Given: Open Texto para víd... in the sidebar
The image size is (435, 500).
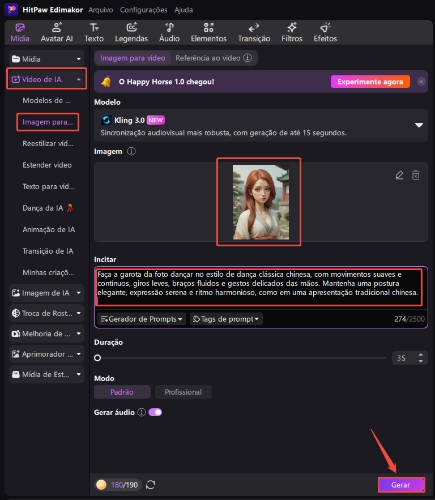Looking at the screenshot, I should pos(48,186).
